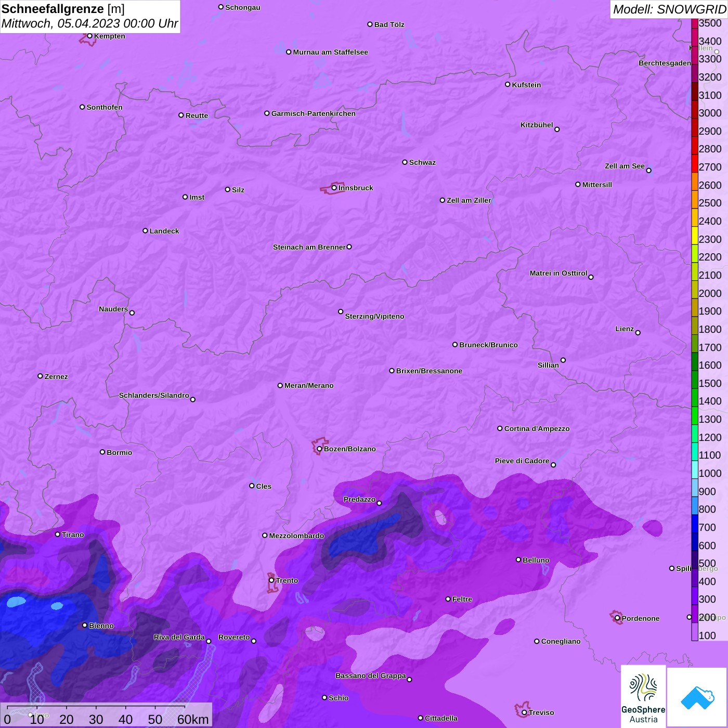
Task: Click the Mezzolombardo label
Action: coord(296,536)
